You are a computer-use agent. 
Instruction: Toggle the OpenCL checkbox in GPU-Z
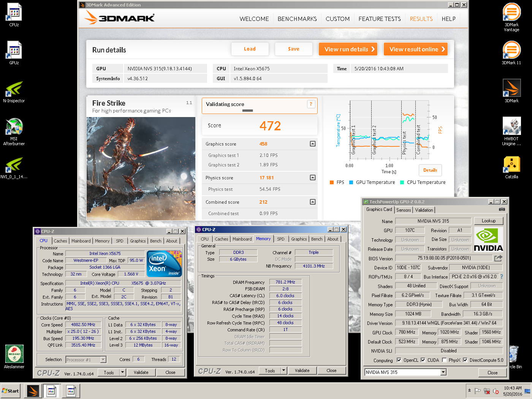[x=399, y=360]
